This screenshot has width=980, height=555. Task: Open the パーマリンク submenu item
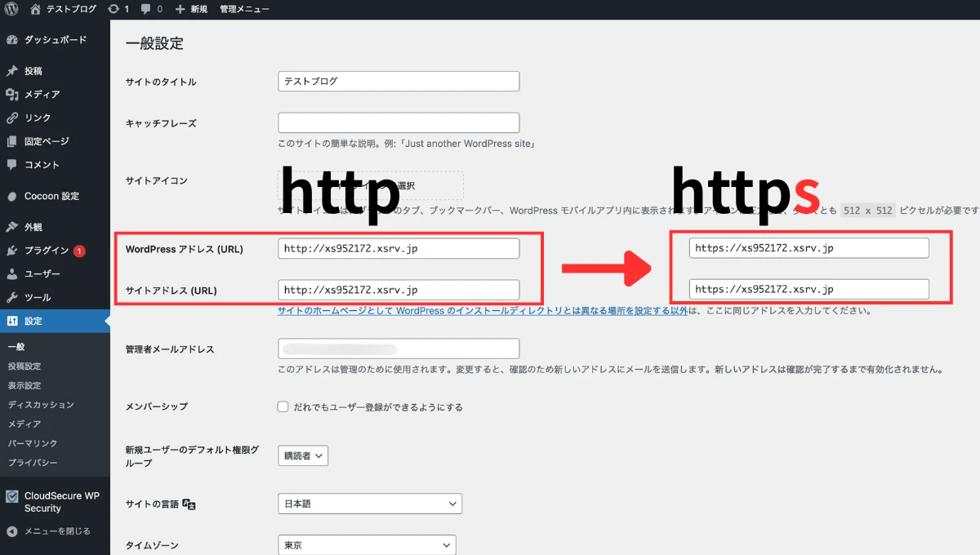pos(33,443)
